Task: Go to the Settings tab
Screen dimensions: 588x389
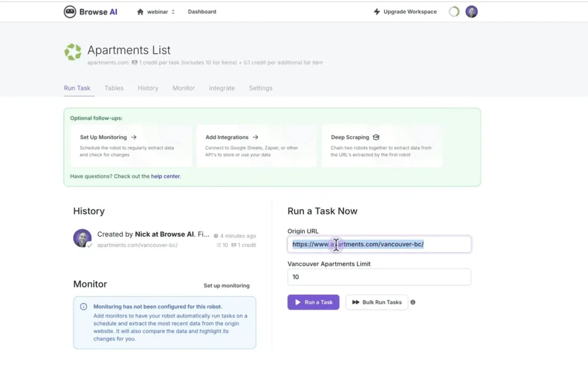Action: tap(260, 88)
